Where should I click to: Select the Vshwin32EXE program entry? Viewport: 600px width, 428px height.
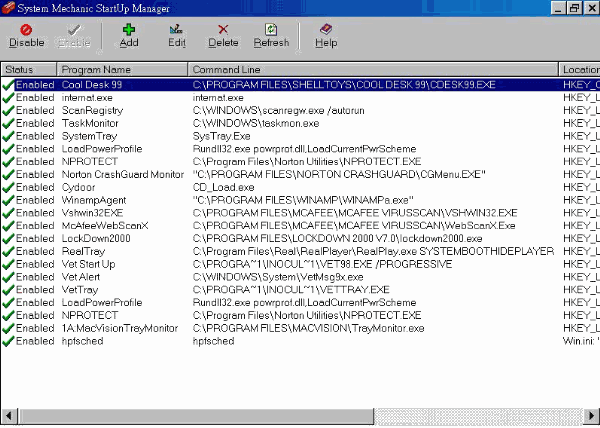pos(92,213)
